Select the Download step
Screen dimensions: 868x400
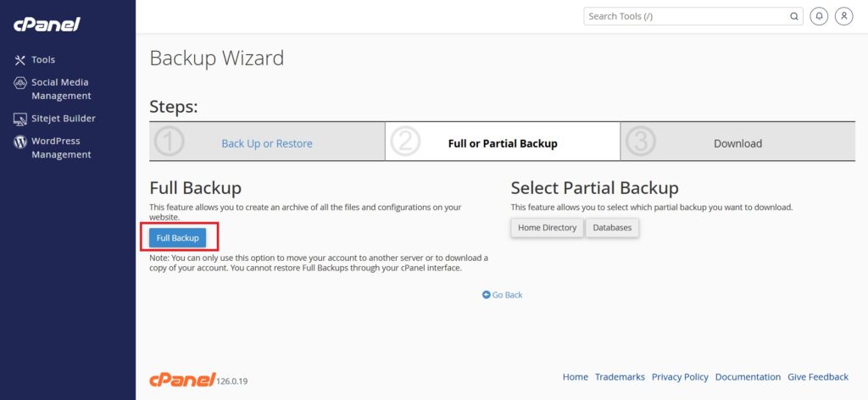coord(738,143)
